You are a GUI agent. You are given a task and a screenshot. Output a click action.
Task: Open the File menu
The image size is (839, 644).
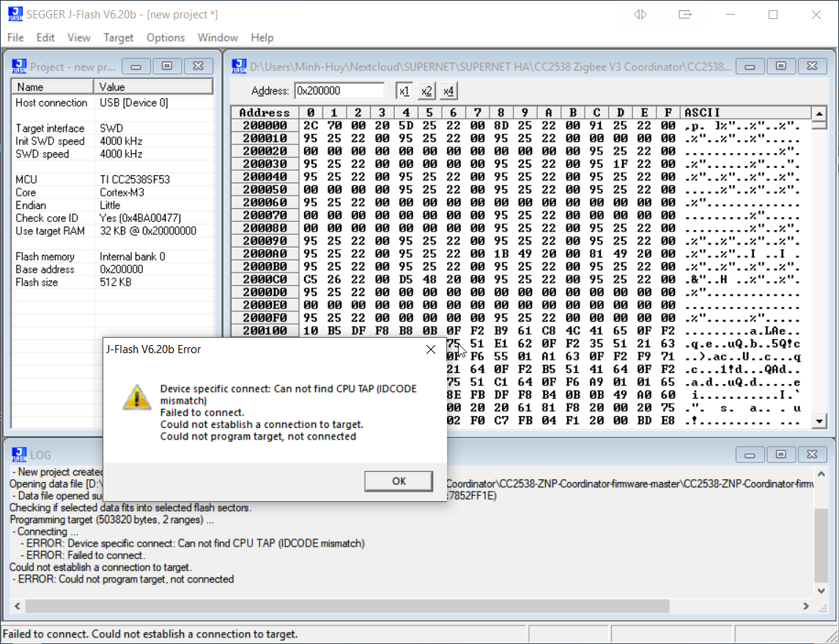coord(15,37)
